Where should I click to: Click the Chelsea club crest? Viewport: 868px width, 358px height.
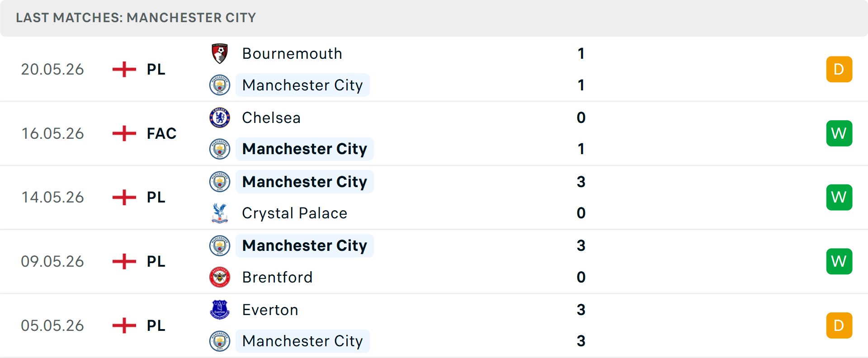[220, 118]
